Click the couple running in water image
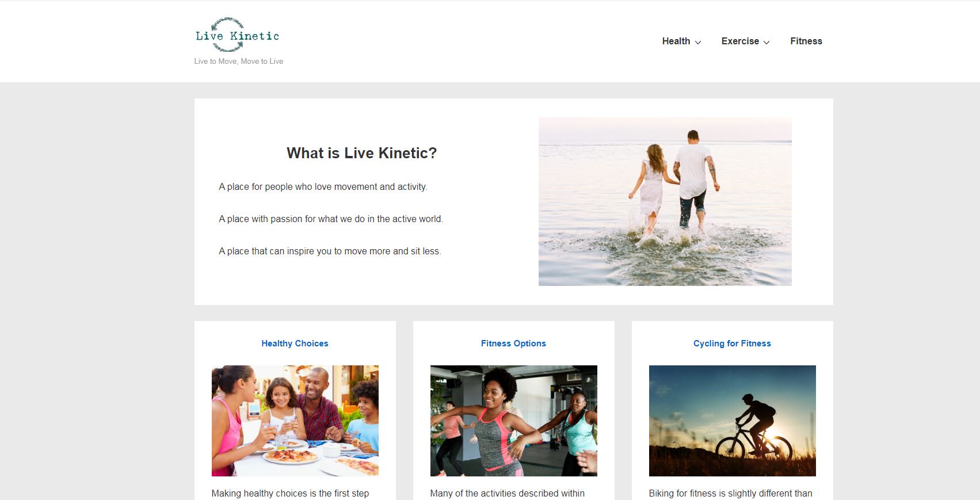Viewport: 980px width, 500px height. pos(665,201)
